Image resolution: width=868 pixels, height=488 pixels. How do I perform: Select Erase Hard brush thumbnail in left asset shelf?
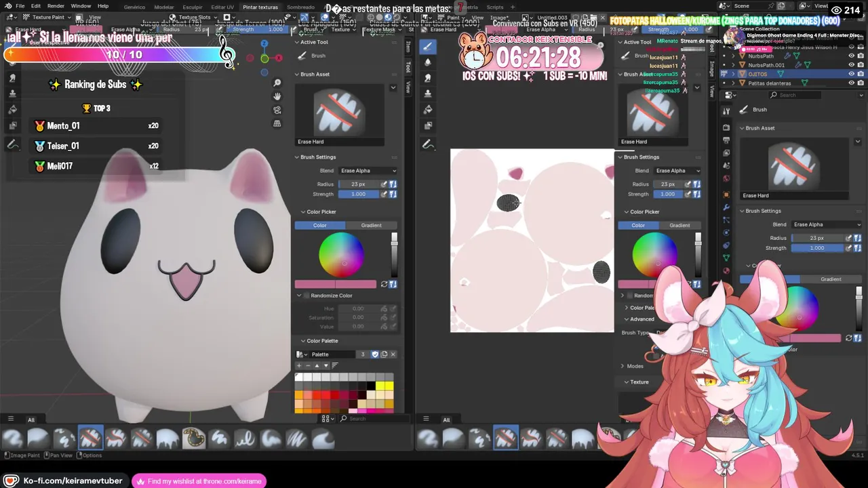click(90, 438)
